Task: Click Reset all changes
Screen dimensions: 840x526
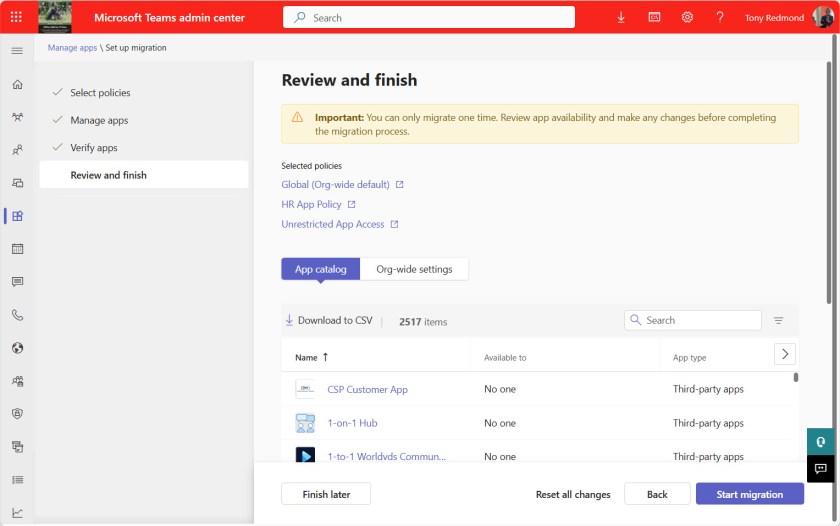Action: [x=573, y=494]
